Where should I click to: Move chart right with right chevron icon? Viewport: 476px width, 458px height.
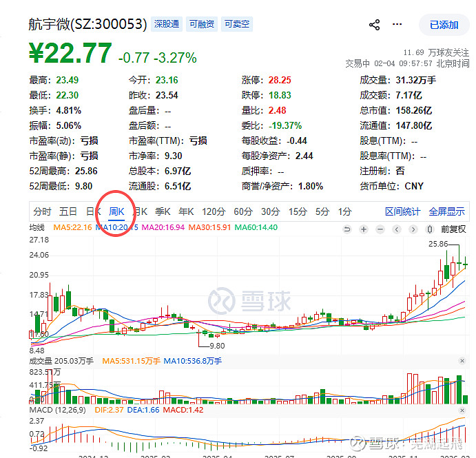(413, 229)
